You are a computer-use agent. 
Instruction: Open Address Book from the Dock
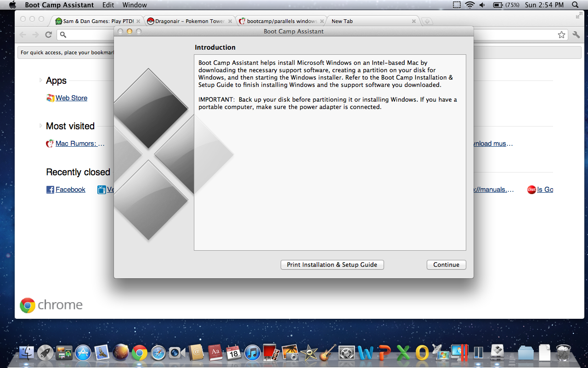pyautogui.click(x=196, y=353)
